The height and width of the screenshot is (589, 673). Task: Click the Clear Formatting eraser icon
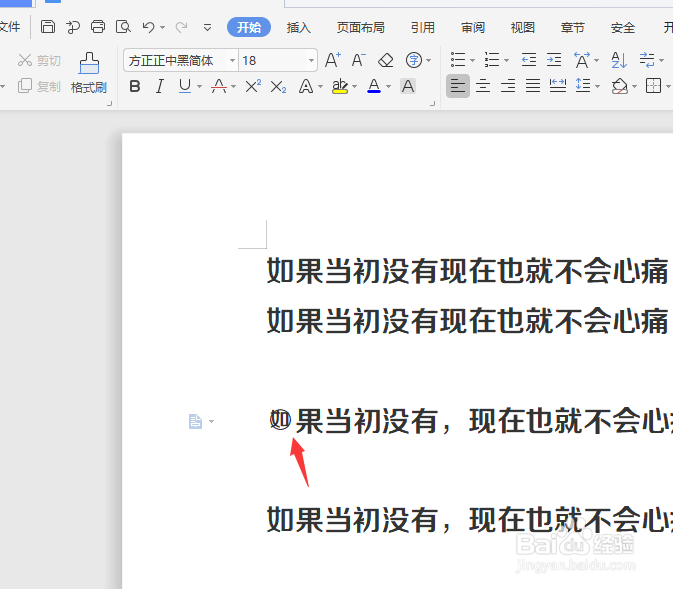point(385,60)
